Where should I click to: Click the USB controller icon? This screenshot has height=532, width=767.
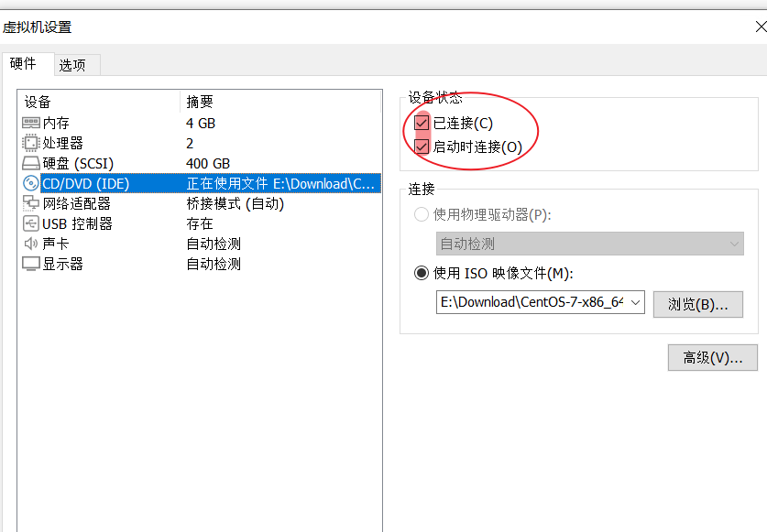[31, 223]
